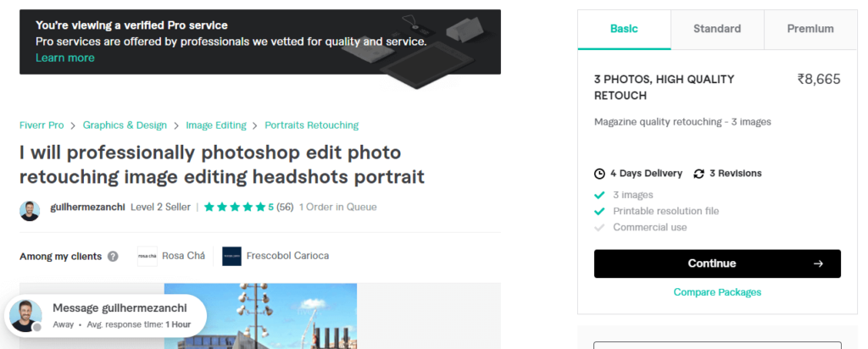The image size is (868, 349).
Task: Open the Compare Packages link
Action: click(717, 292)
